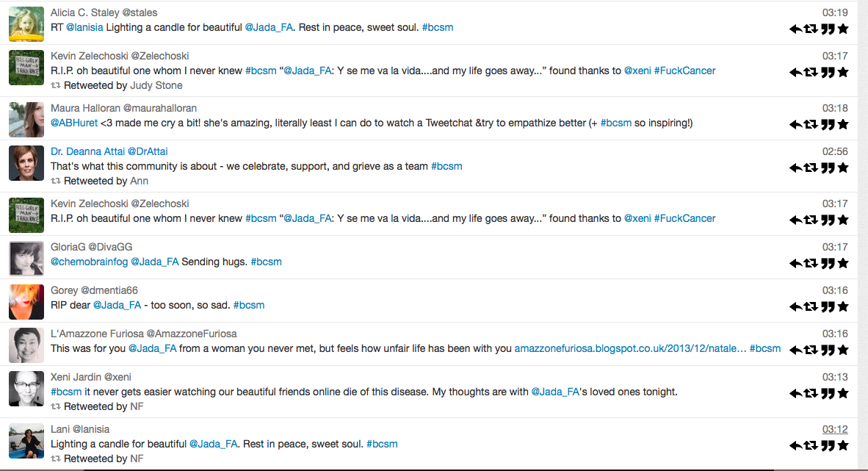The height and width of the screenshot is (471, 868).
Task: Retweet Maura Halloran's tweet
Action: pyautogui.click(x=811, y=124)
